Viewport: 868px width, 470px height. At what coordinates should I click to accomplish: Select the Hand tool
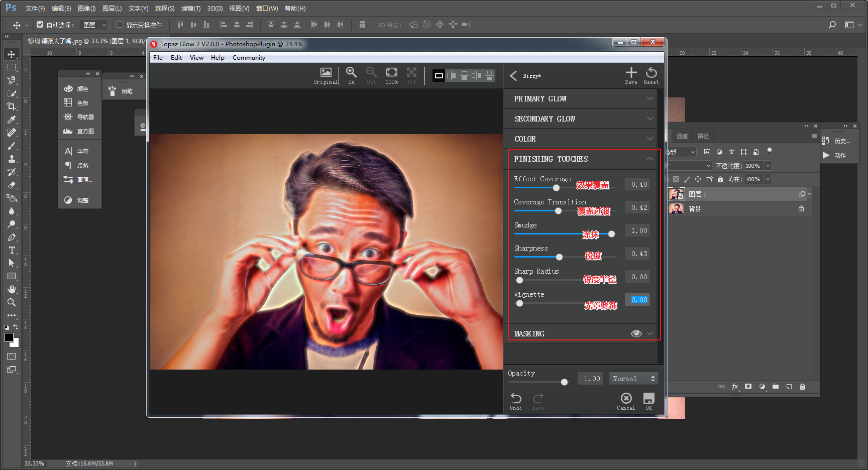tap(11, 289)
